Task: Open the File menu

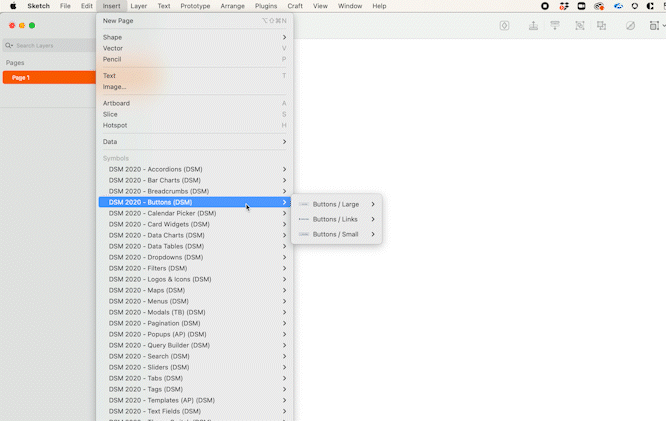Action: [x=65, y=6]
